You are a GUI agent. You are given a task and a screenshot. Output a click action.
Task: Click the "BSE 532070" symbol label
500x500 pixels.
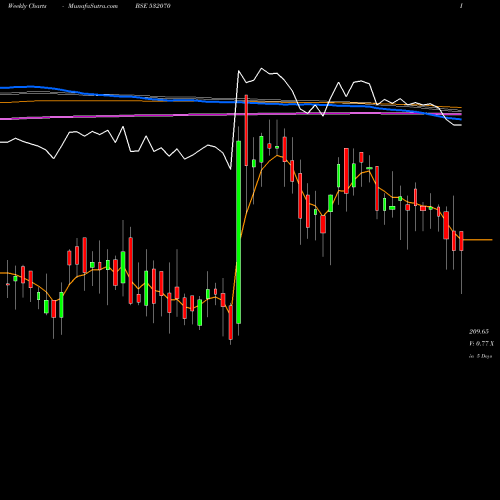click(153, 6)
